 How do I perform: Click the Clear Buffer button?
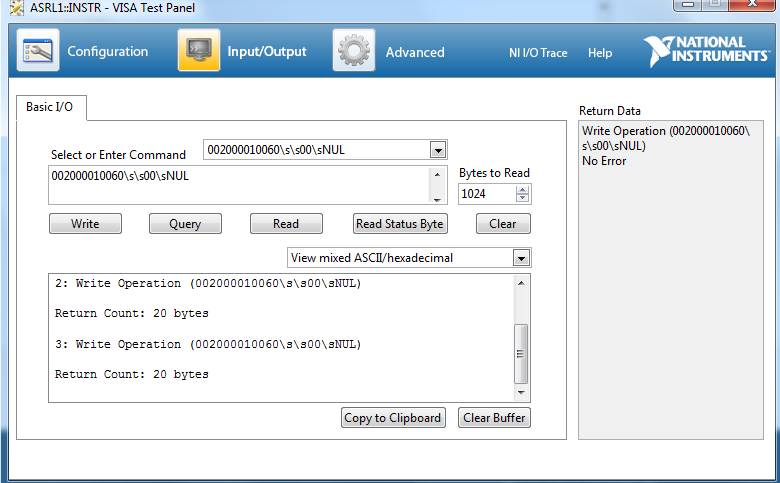[x=494, y=418]
